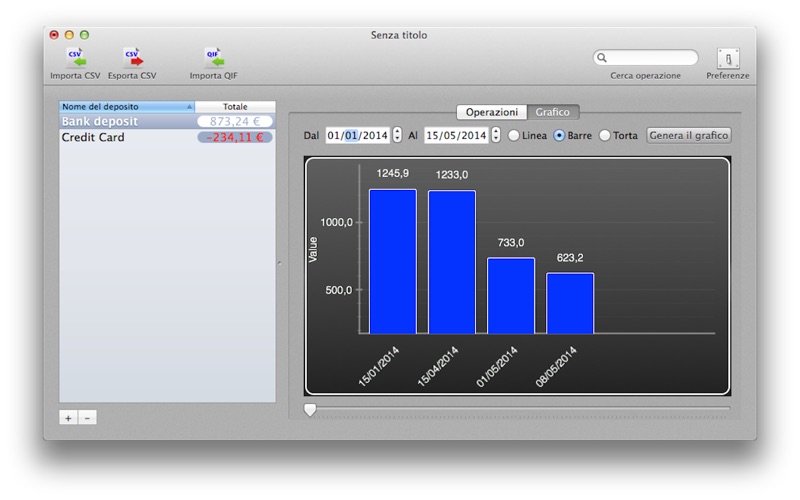Click the 1233,0 bar value label
Screen dimensions: 800x500
click(x=452, y=175)
